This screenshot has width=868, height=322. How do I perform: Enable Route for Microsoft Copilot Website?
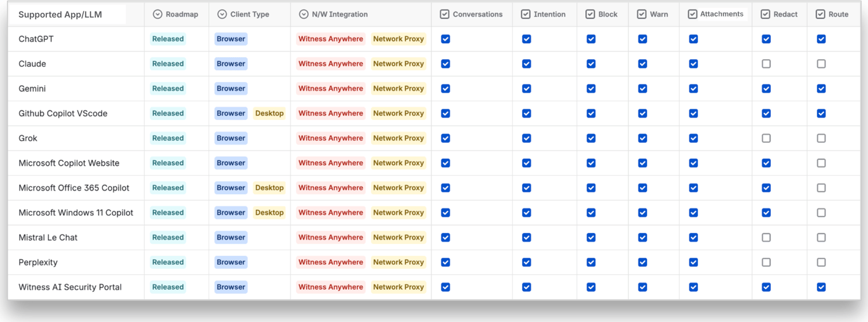pos(822,163)
